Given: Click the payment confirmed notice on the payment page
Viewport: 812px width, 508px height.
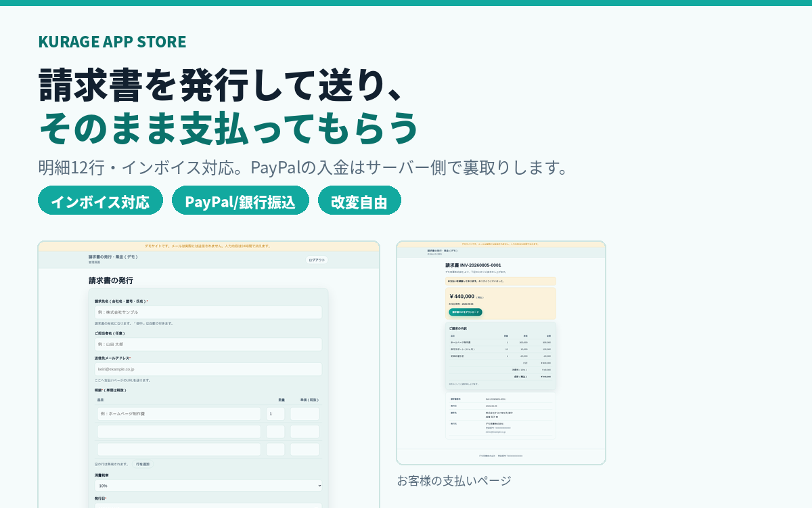Looking at the screenshot, I should coord(501,281).
